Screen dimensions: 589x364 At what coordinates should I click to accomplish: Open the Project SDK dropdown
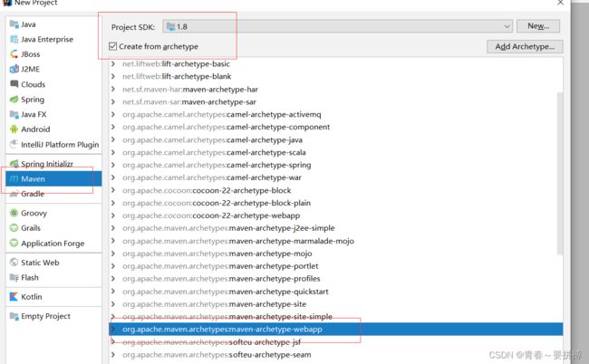point(338,26)
